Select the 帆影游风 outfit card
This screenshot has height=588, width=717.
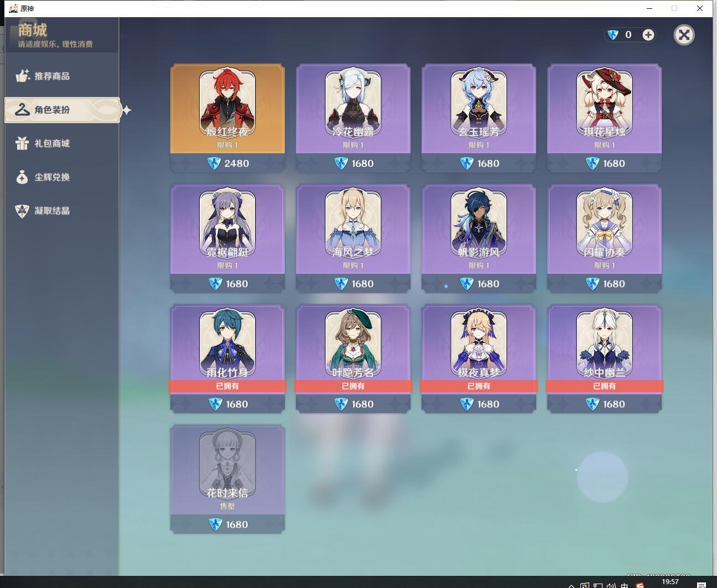coord(479,238)
